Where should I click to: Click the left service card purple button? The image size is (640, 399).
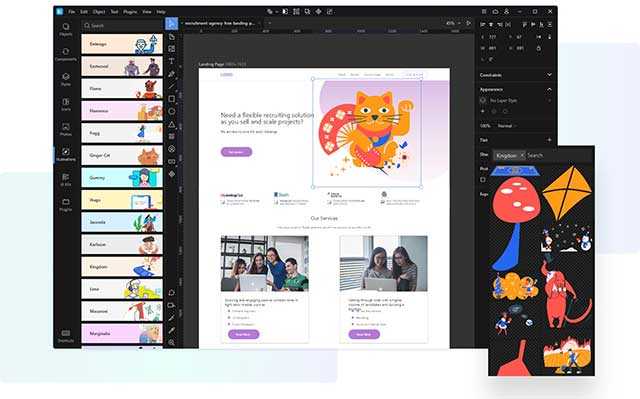[x=243, y=334]
